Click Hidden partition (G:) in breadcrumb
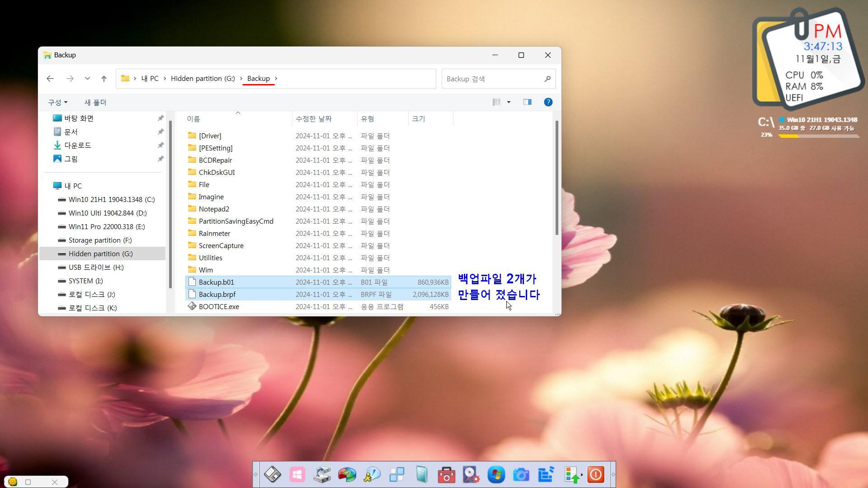The width and height of the screenshot is (868, 488). (203, 79)
